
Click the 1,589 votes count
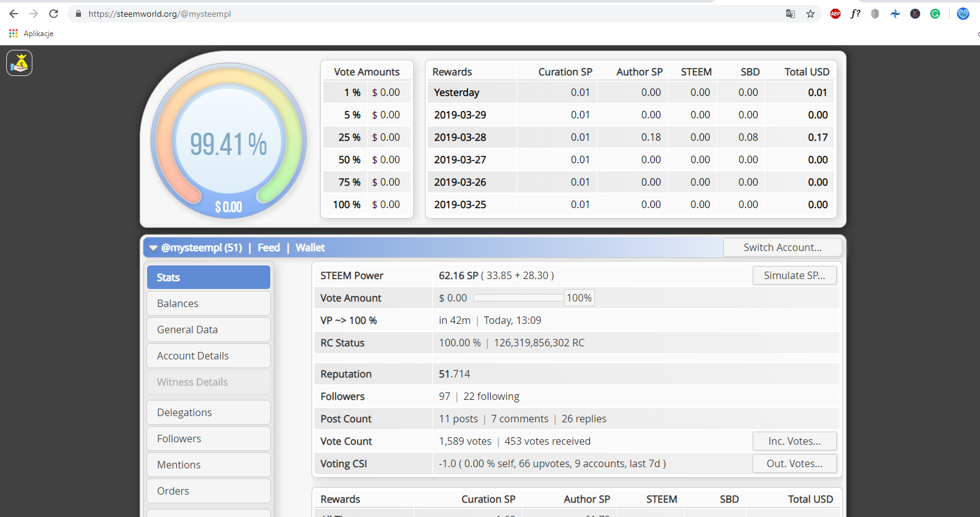click(x=465, y=441)
